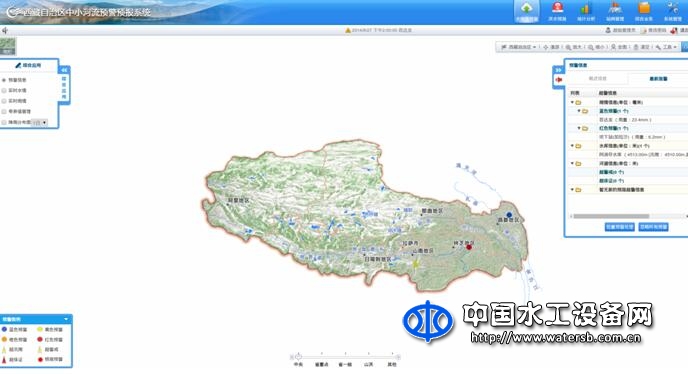Select the zoom in magnifier tool
688x374 pixels.
point(573,47)
